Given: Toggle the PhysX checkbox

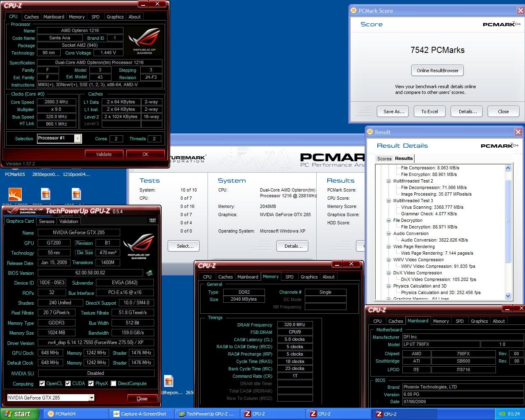Looking at the screenshot, I should (91, 383).
